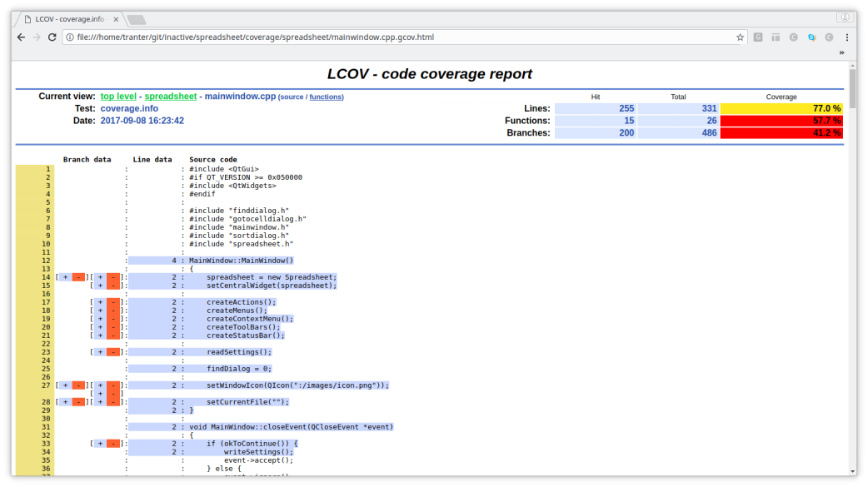The height and width of the screenshot is (487, 868).
Task: Reload the coverage report page
Action: click(52, 37)
